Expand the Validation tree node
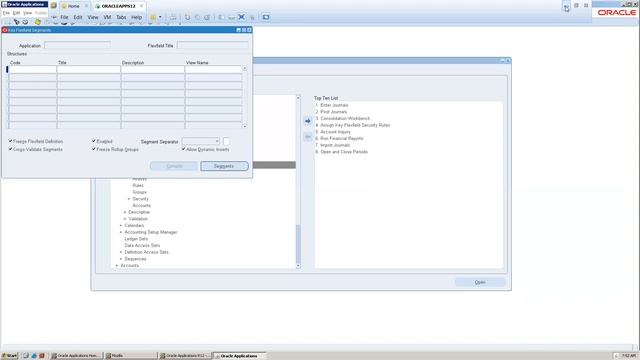Viewport: 640px width, 360px height. click(x=125, y=219)
